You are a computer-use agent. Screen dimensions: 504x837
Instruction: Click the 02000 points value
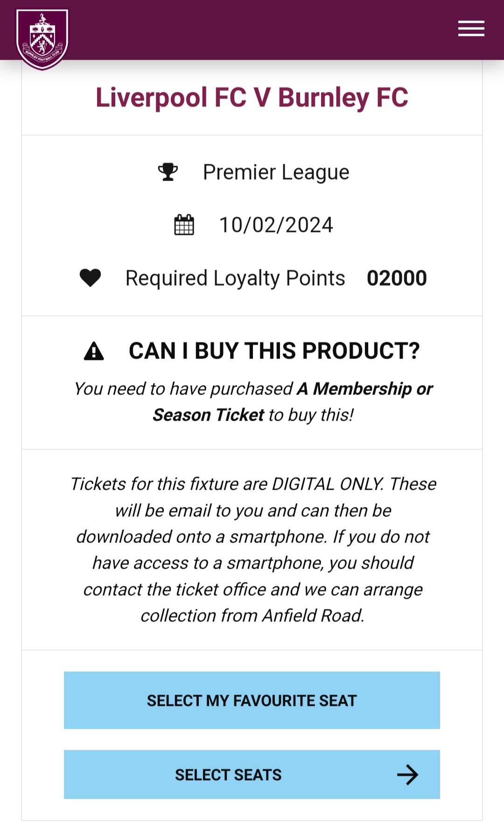pyautogui.click(x=397, y=278)
